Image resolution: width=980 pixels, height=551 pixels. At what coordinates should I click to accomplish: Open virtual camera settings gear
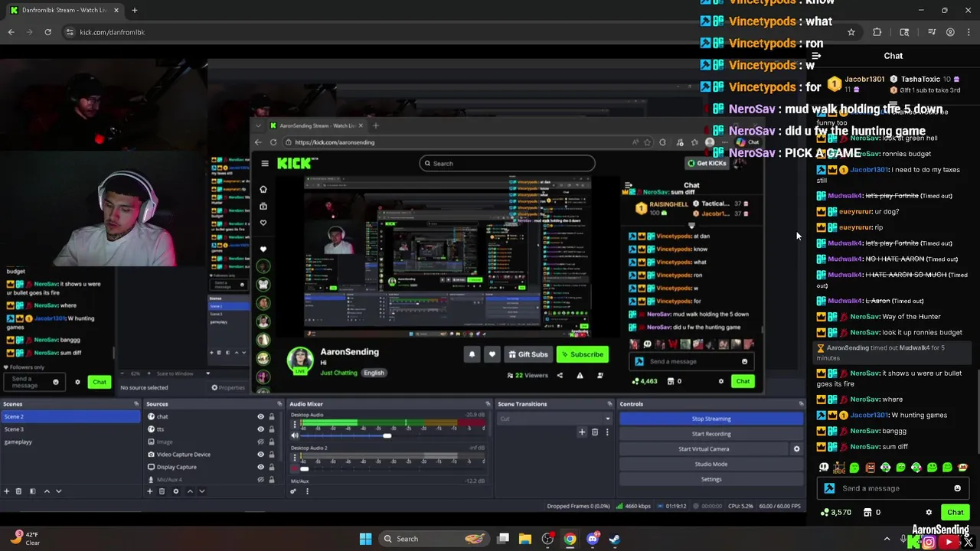(x=796, y=449)
